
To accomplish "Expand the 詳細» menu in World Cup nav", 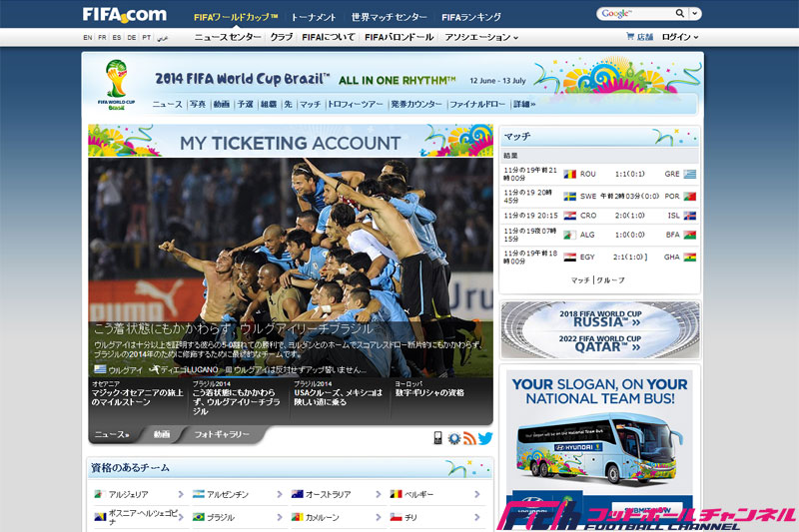I will (524, 104).
